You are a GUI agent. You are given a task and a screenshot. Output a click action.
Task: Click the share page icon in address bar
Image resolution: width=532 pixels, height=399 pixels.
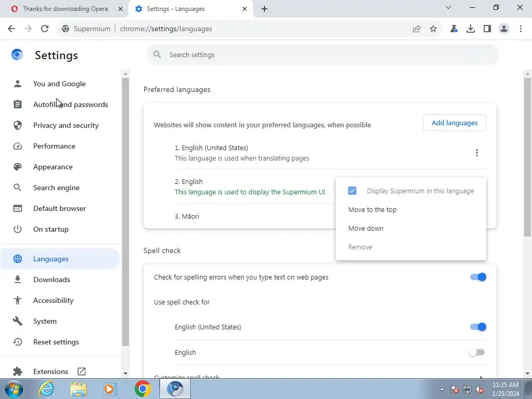(x=417, y=29)
